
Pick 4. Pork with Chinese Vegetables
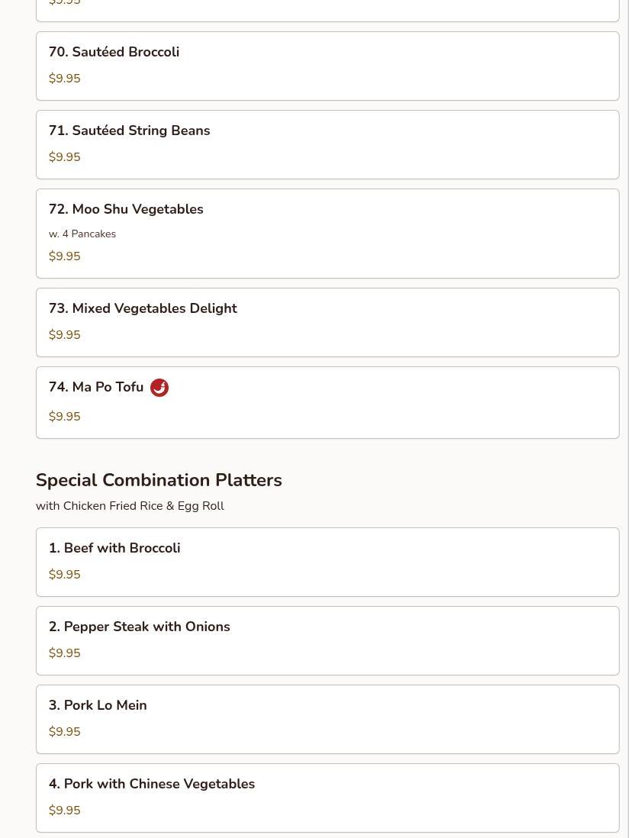[152, 784]
